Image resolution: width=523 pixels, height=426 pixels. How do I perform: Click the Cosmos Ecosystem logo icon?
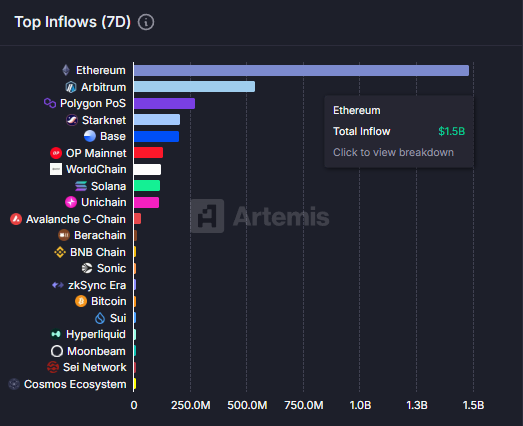14,384
